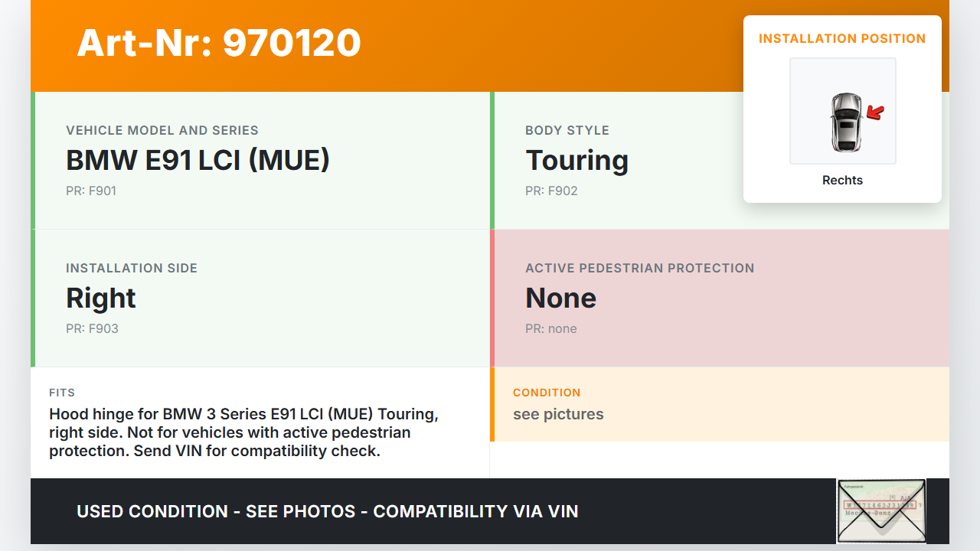
Task: Select the BMW E91 LCI (MUE) model value
Action: (x=198, y=160)
